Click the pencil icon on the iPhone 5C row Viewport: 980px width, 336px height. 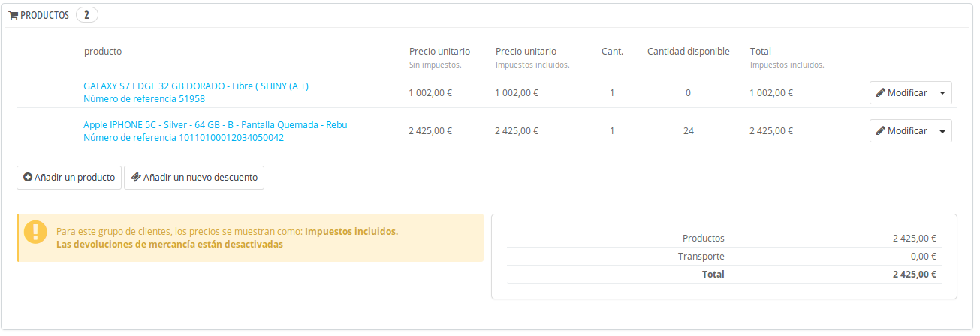coord(880,130)
